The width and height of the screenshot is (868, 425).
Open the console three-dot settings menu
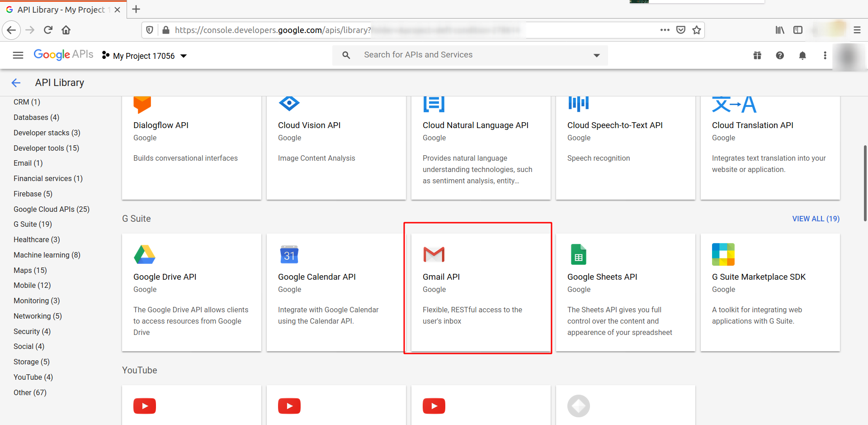click(x=825, y=55)
